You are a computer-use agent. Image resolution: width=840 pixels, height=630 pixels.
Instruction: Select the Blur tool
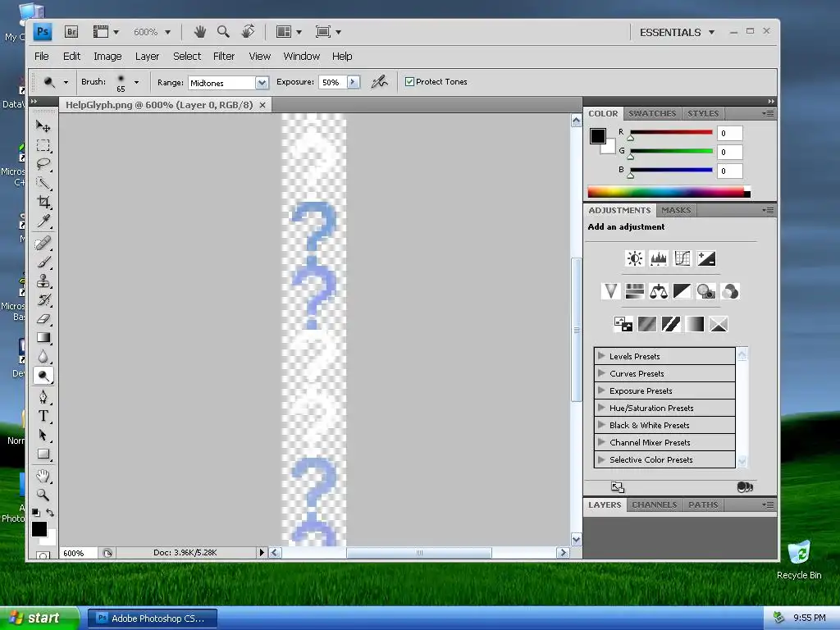[43, 357]
